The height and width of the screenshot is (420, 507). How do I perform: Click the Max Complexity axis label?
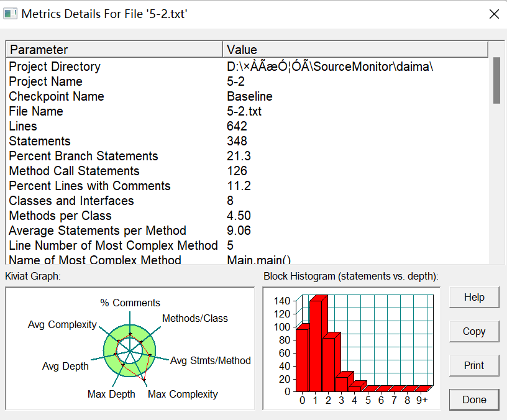tap(183, 394)
